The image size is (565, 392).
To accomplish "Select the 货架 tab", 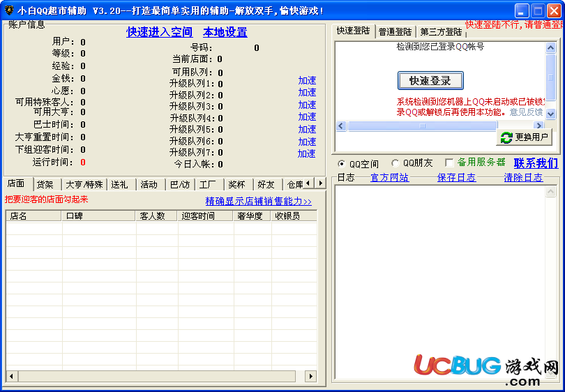I will (x=47, y=185).
